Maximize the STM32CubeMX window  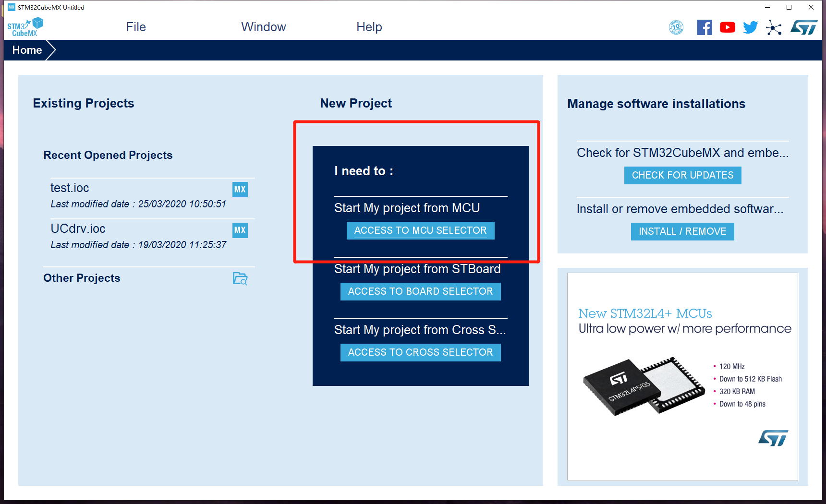(x=789, y=7)
